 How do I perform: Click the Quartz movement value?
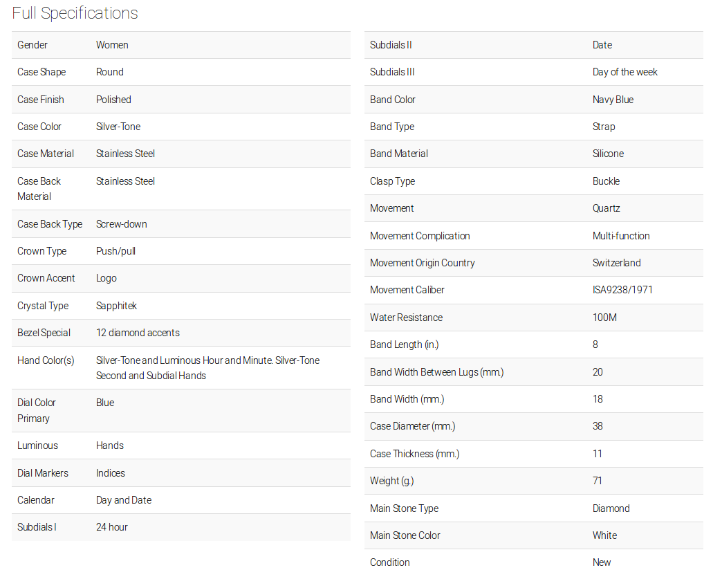click(607, 208)
